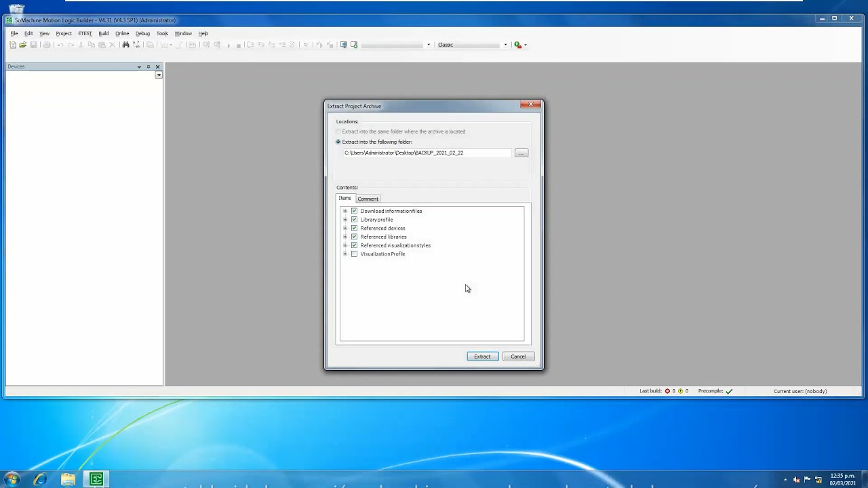This screenshot has width=868, height=488.
Task: Open the Tools menu
Action: click(x=162, y=33)
